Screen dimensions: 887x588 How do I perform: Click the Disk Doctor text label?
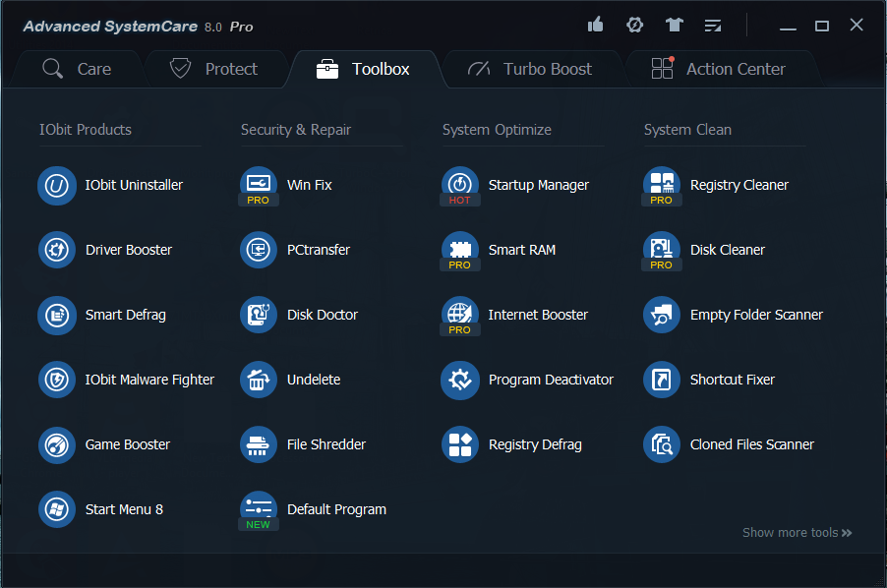(x=323, y=315)
